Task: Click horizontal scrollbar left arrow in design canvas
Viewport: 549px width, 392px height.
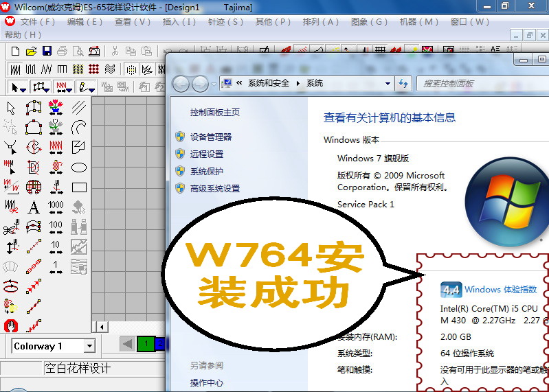Action: pyautogui.click(x=102, y=327)
